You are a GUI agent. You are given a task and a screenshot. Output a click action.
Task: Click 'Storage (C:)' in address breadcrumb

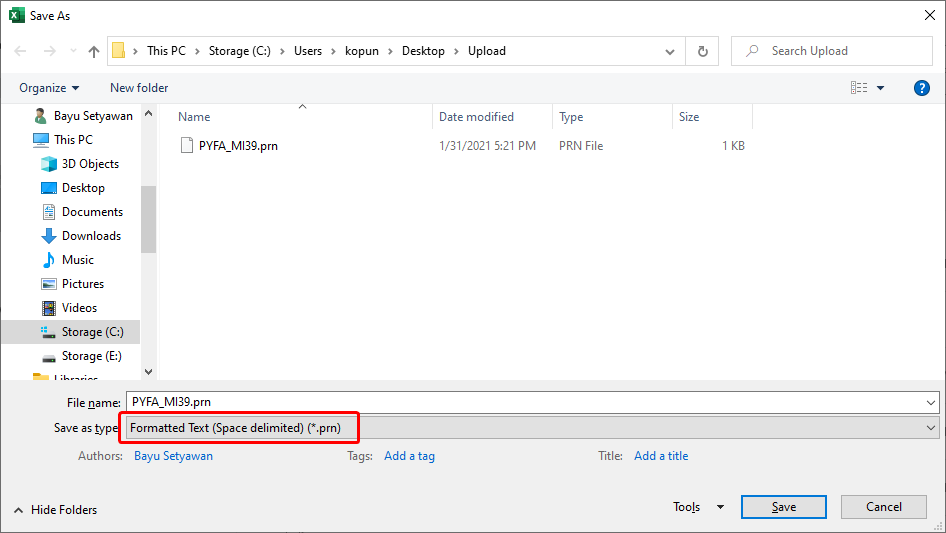coord(240,51)
